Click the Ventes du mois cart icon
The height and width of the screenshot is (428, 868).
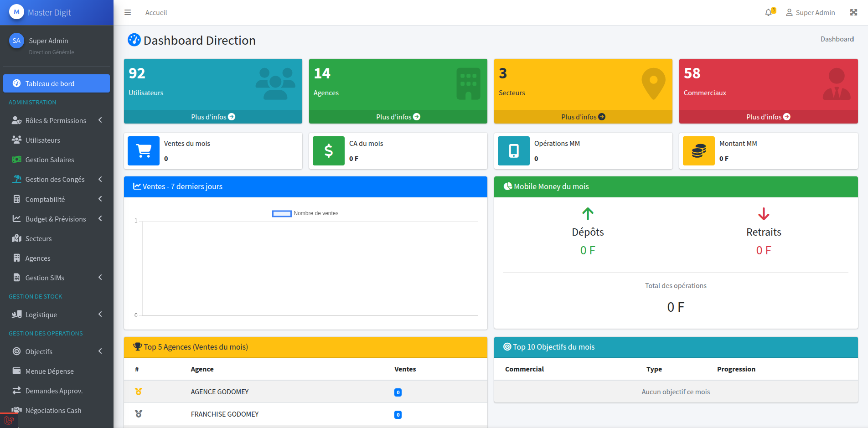point(144,151)
